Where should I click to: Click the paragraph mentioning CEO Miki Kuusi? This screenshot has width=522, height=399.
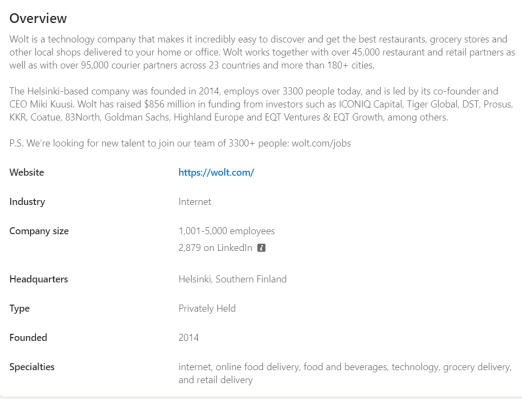coord(261,104)
